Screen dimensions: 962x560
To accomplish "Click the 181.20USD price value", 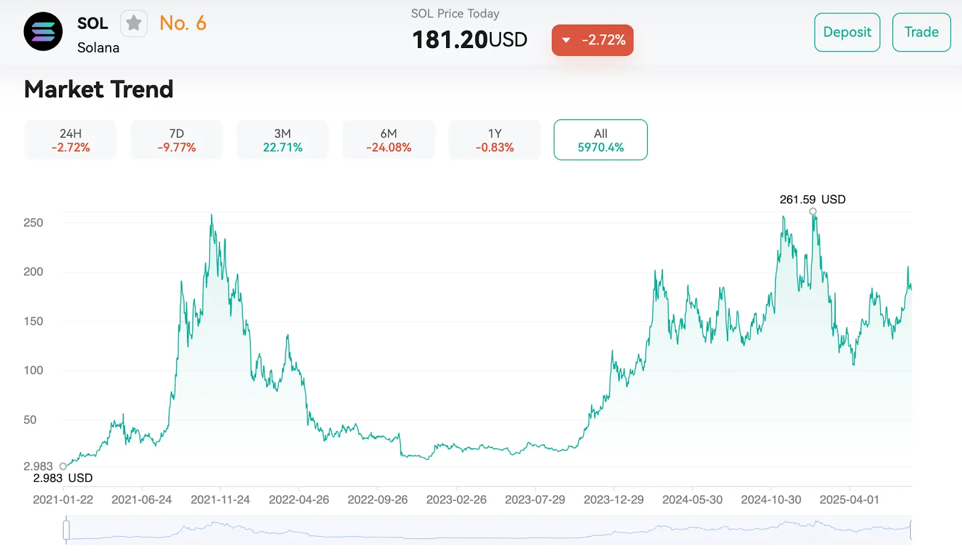I will tap(470, 40).
